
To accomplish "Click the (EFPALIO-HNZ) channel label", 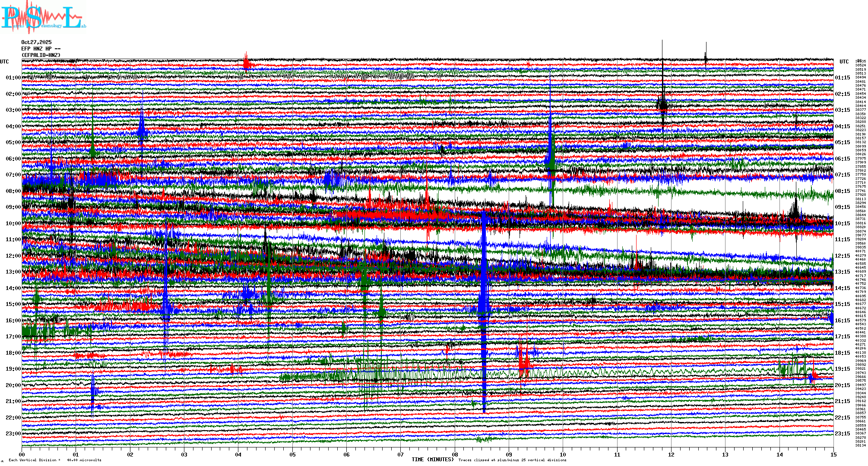I will coord(41,55).
